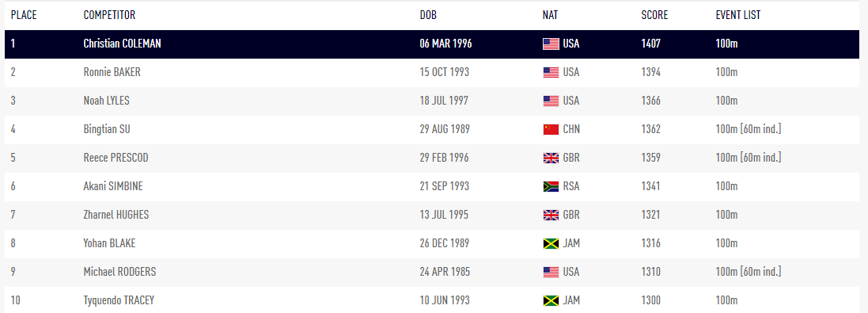Click the USA flag beside Christian Coleman
This screenshot has height=313, width=868.
(x=551, y=44)
